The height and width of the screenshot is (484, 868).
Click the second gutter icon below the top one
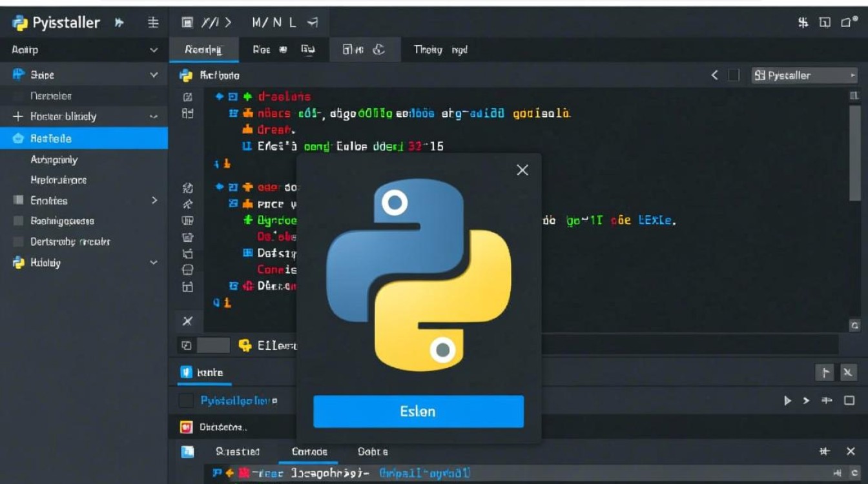[188, 114]
